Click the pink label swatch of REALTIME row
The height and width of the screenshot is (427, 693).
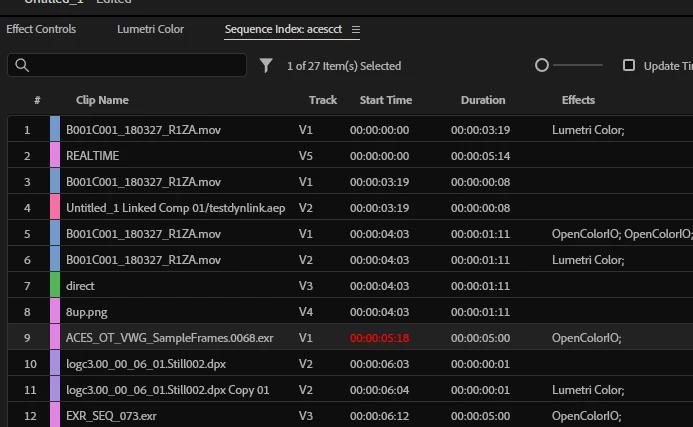(x=55, y=155)
